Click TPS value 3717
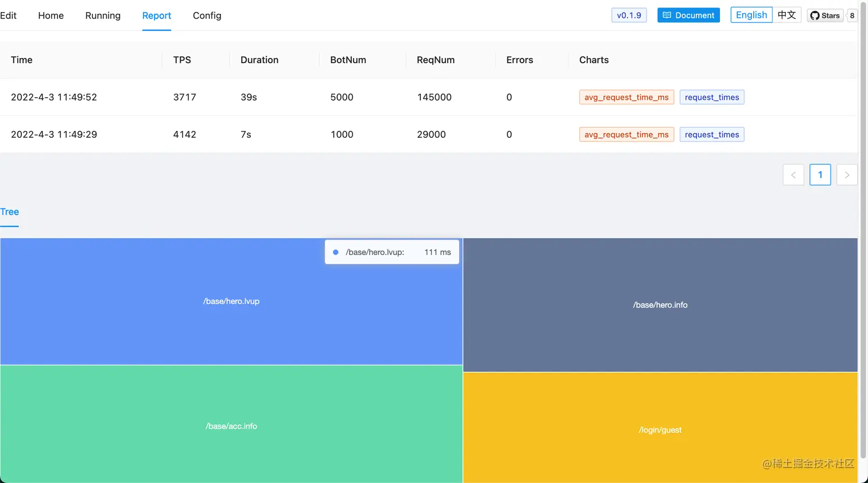 coord(185,97)
